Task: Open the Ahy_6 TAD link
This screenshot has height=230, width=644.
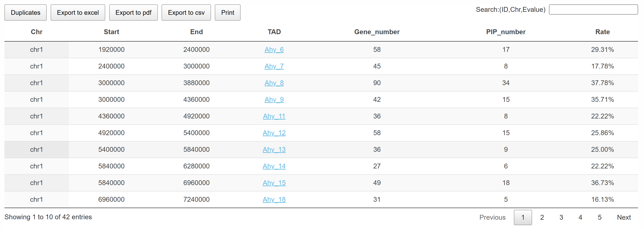Action: [x=274, y=50]
